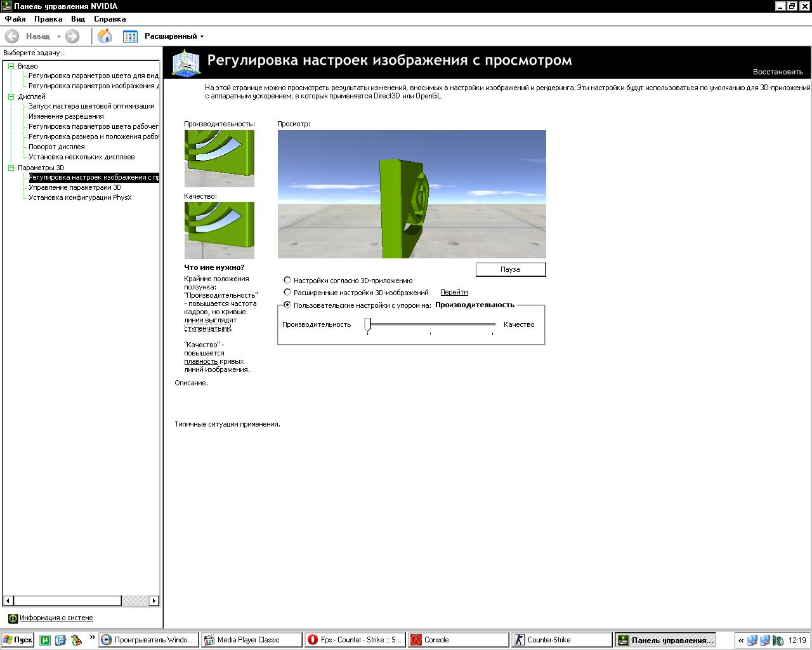This screenshot has height=650, width=812.
Task: Open the Правка menu
Action: [48, 19]
